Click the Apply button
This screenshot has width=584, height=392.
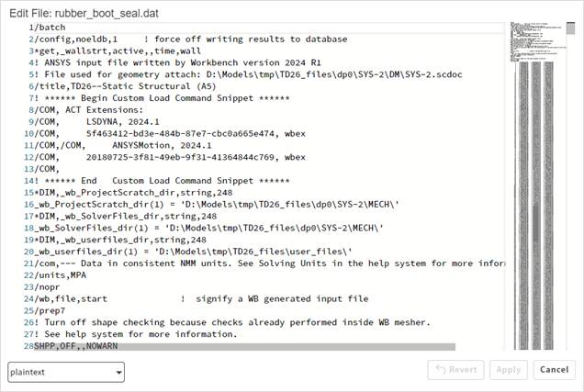[508, 370]
